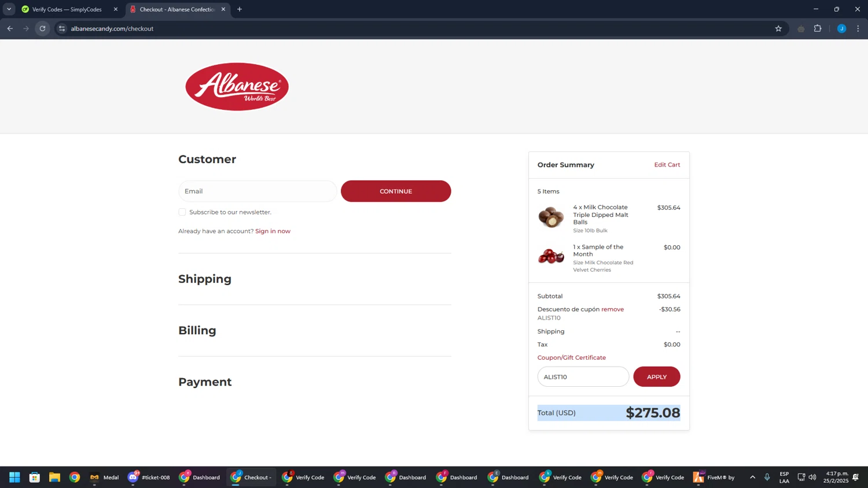This screenshot has height=488, width=868.
Task: Open the volume speaker icon in tray
Action: [x=812, y=477]
